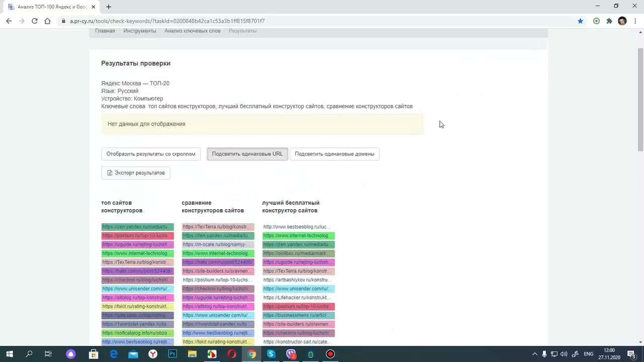Viewport: 644px width, 362px height.
Task: Open the notification center
Action: pyautogui.click(x=631, y=354)
